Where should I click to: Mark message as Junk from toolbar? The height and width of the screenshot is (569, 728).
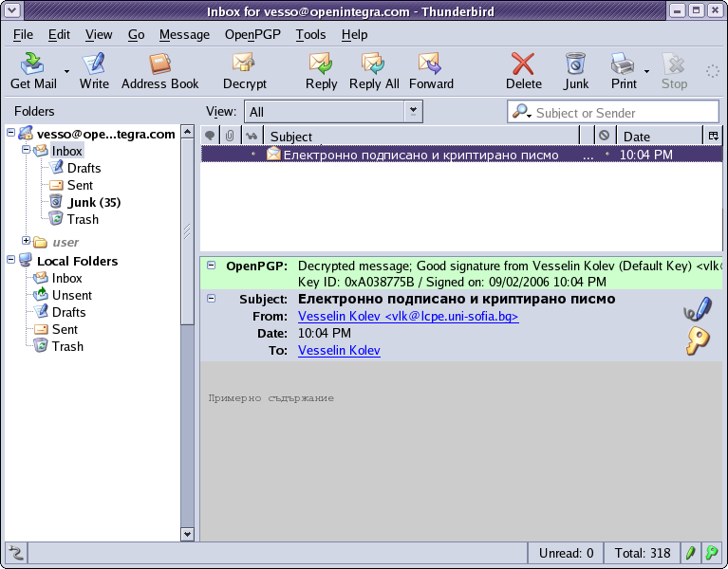[576, 71]
